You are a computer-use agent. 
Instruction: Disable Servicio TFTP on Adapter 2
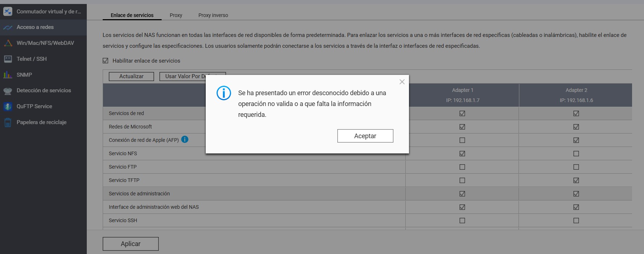click(576, 180)
